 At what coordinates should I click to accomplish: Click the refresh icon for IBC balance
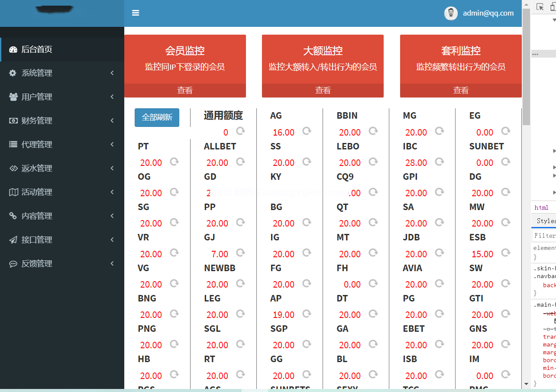439,162
